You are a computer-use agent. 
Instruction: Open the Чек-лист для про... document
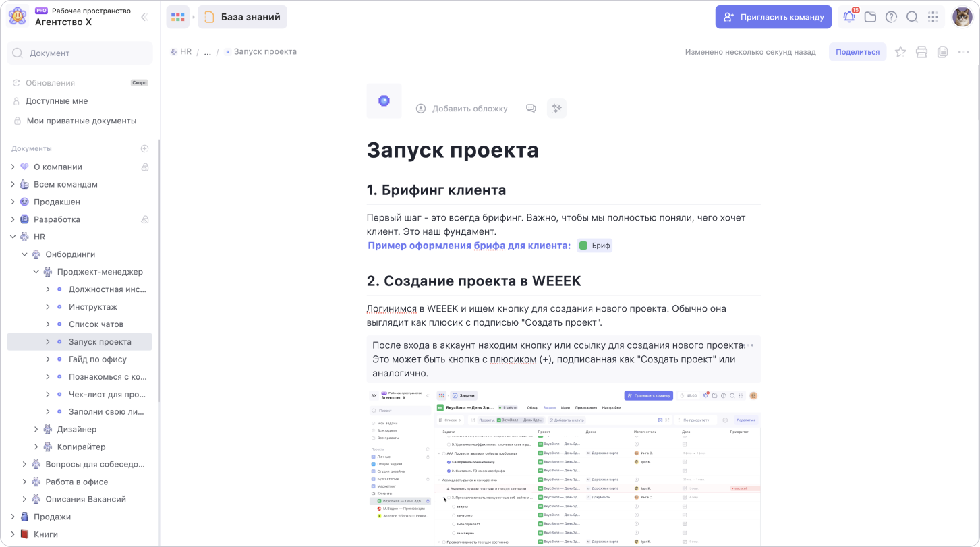click(107, 395)
